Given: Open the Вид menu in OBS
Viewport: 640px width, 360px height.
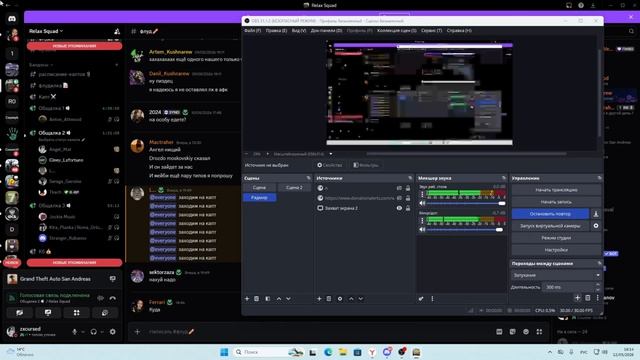Looking at the screenshot, I should pos(299,31).
